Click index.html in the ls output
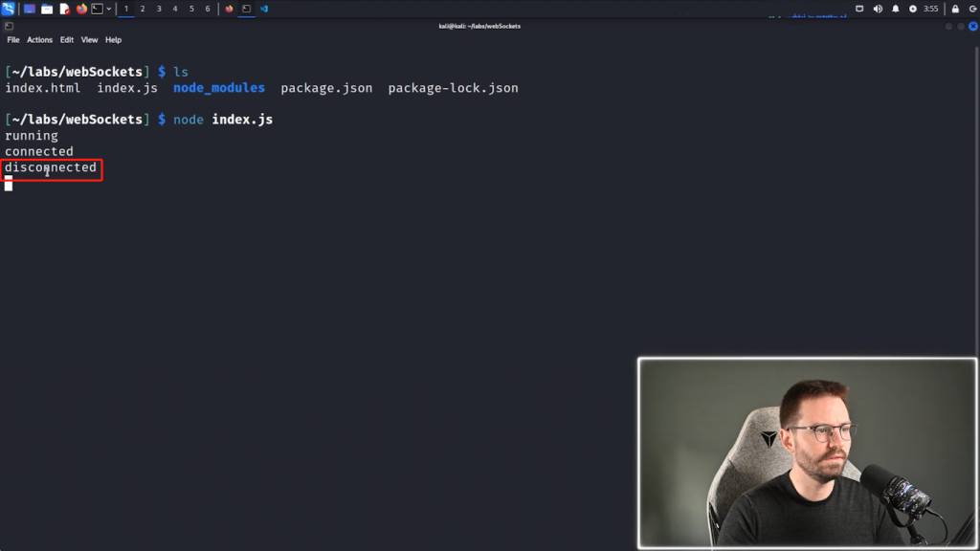The width and height of the screenshot is (980, 551). pyautogui.click(x=42, y=88)
